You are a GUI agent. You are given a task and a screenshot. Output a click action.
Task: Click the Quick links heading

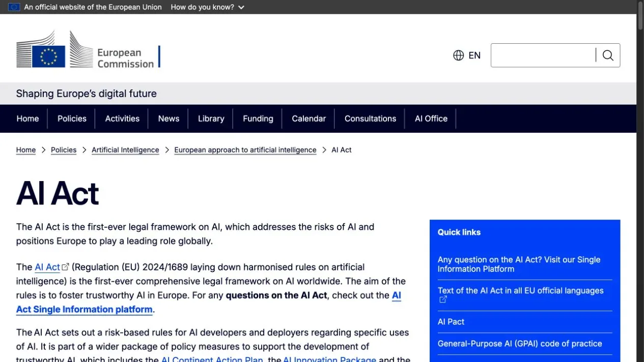coord(459,232)
